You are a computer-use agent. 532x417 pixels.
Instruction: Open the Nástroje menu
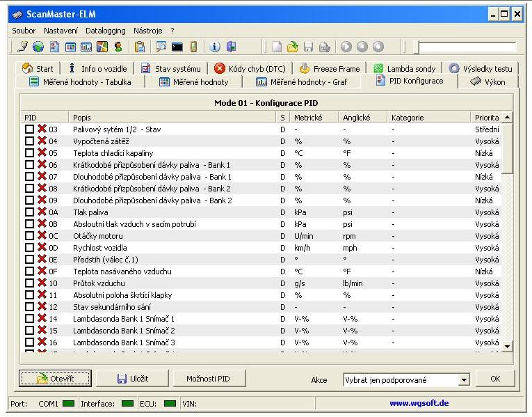[147, 31]
